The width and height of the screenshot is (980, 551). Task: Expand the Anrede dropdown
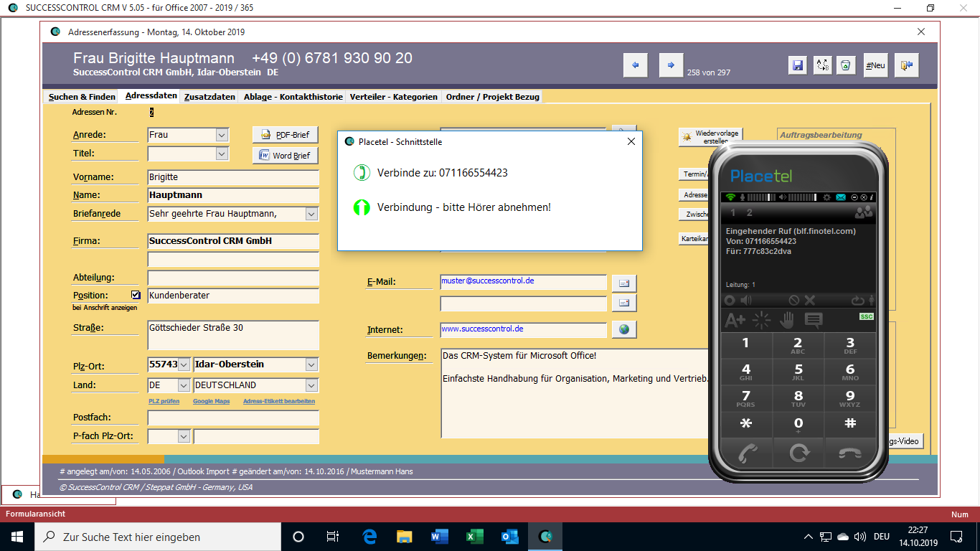click(222, 135)
